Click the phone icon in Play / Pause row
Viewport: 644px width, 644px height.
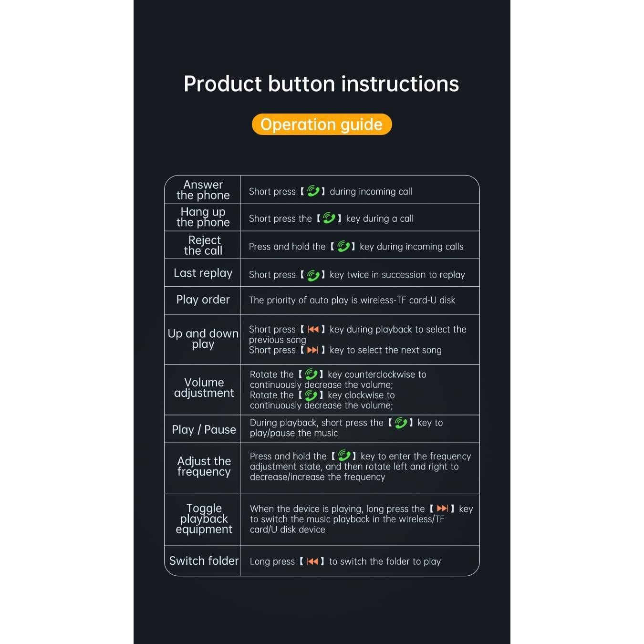point(401,423)
